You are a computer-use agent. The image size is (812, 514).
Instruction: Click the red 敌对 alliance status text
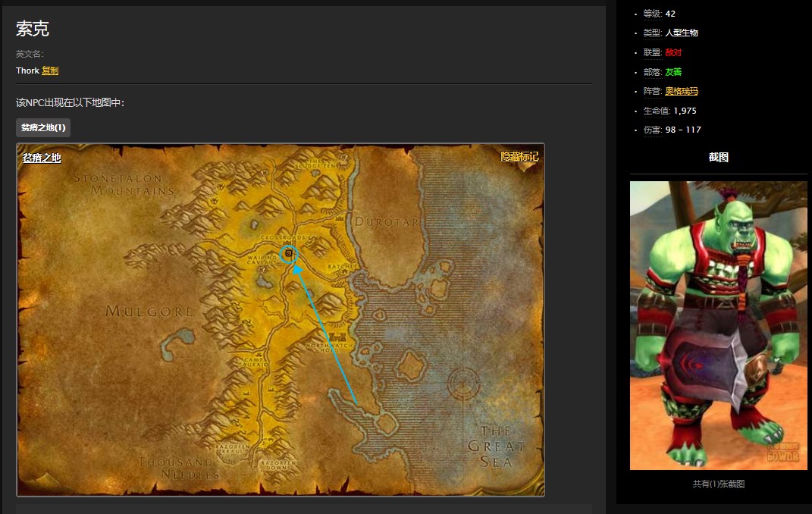click(673, 52)
